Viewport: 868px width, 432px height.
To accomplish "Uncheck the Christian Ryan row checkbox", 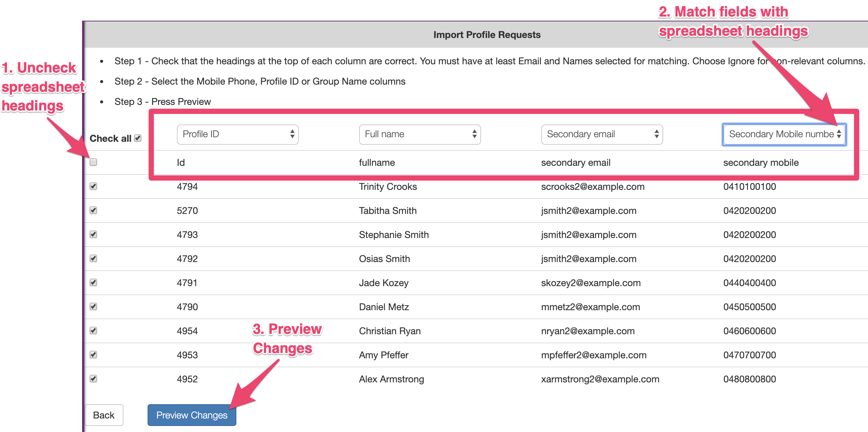I will pyautogui.click(x=93, y=330).
